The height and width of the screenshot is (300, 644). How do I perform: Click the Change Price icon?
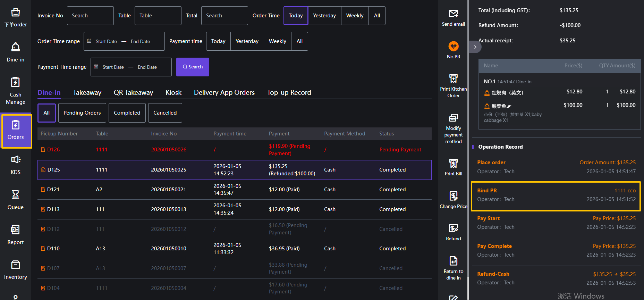click(453, 196)
